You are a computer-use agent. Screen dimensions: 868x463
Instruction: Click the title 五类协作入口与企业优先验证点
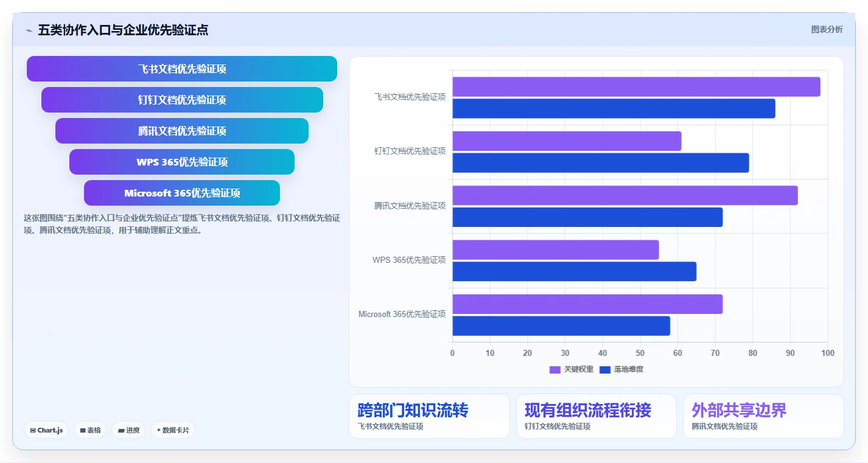123,30
